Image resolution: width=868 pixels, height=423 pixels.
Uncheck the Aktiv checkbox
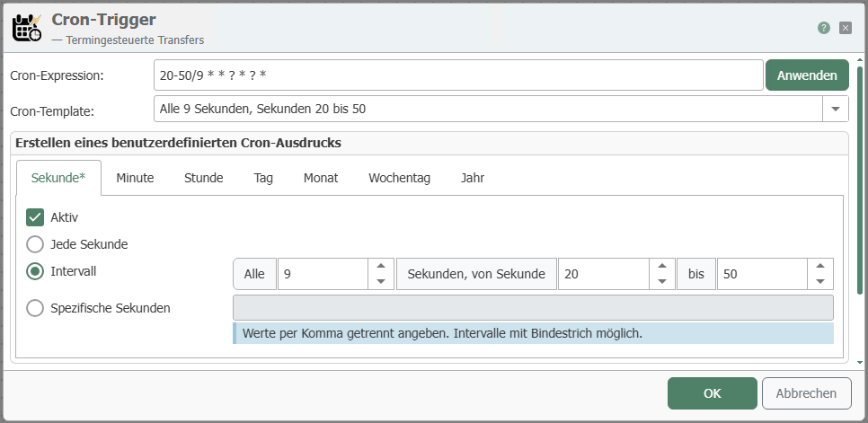(35, 216)
